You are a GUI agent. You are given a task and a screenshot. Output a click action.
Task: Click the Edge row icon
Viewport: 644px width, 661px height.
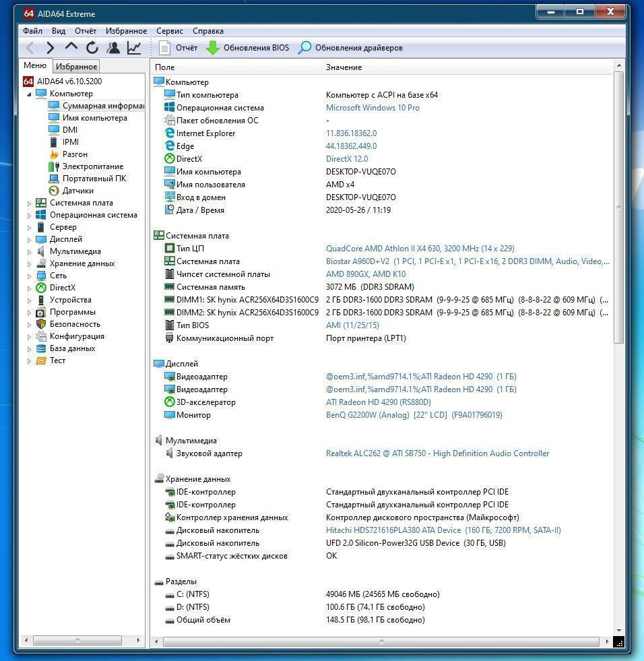(170, 146)
